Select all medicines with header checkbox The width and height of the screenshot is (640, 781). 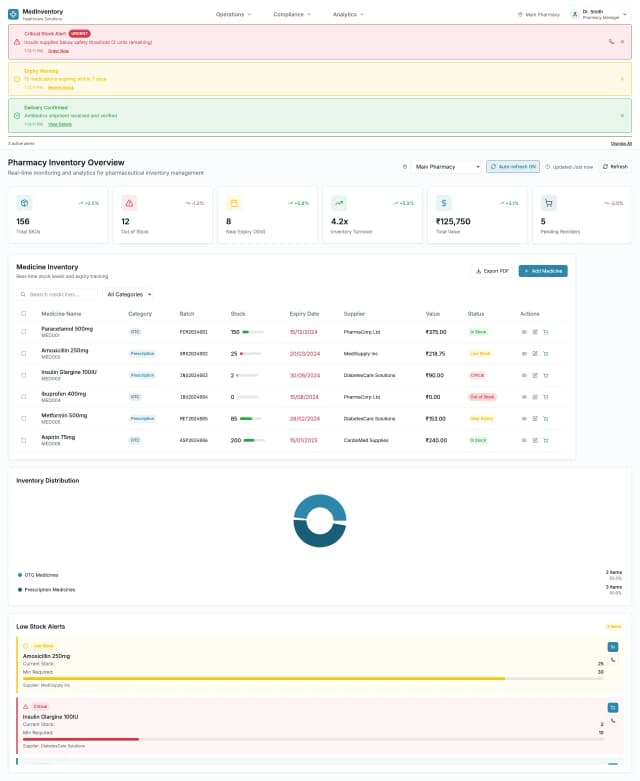pos(24,313)
